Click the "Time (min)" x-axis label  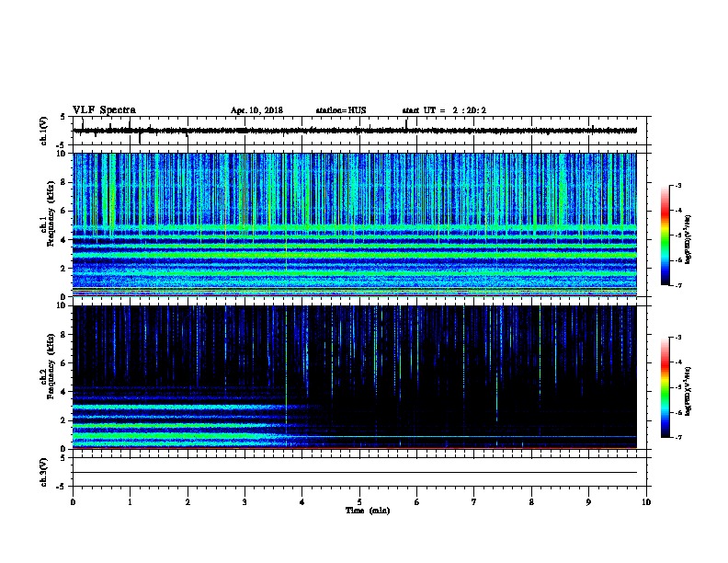point(368,511)
